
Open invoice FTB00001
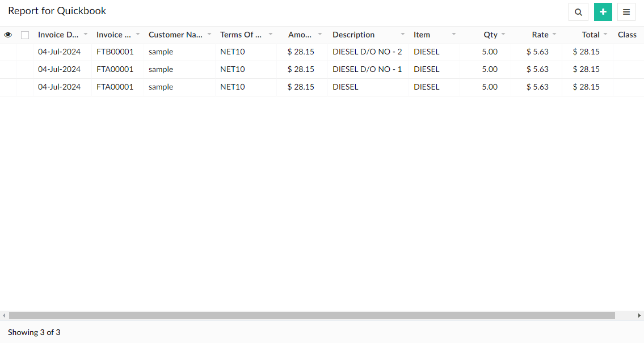(x=114, y=52)
